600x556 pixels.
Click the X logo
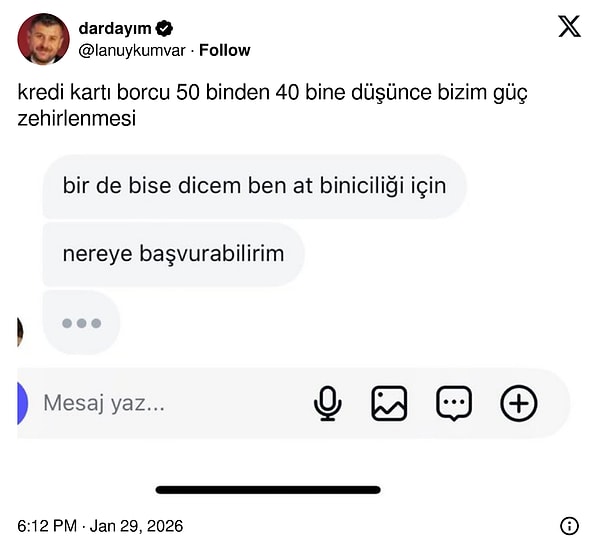pos(569,27)
